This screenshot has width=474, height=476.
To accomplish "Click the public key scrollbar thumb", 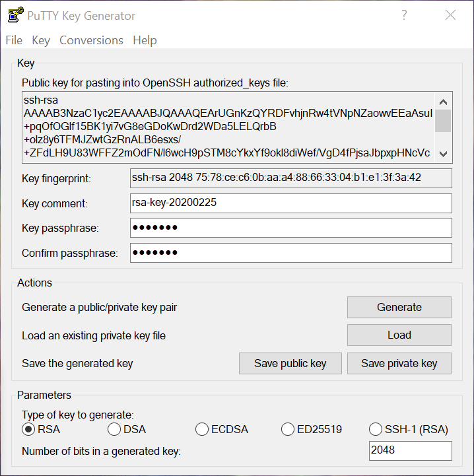I will [x=443, y=121].
